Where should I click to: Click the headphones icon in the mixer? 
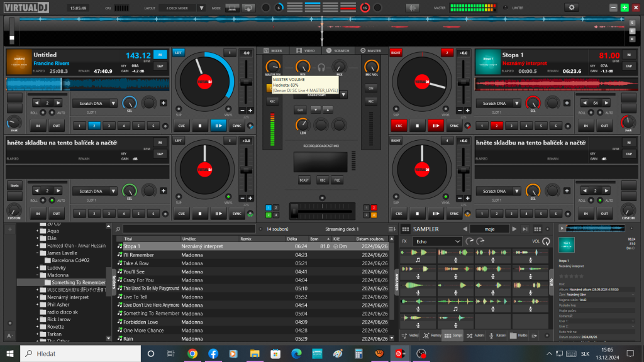[x=321, y=67]
